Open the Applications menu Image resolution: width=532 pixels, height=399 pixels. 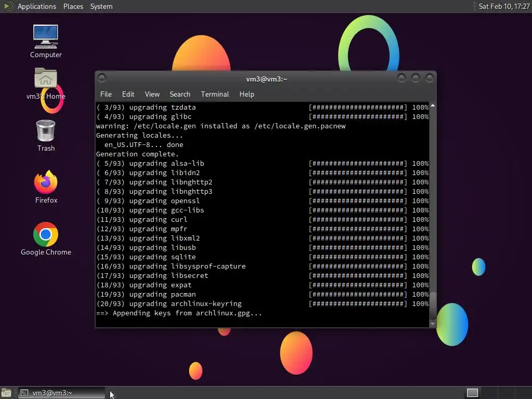37,6
